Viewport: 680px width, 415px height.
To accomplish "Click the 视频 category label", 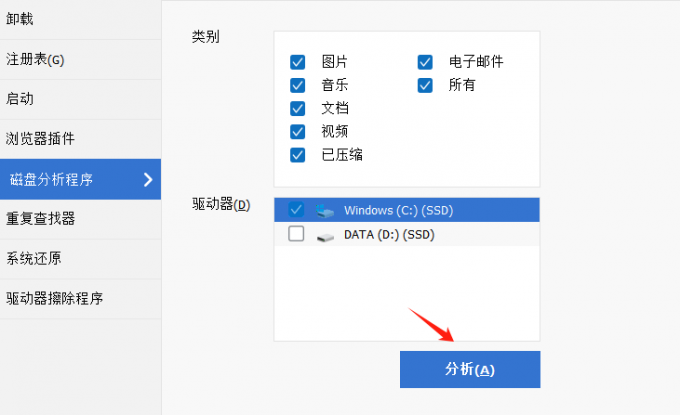I will pos(334,131).
